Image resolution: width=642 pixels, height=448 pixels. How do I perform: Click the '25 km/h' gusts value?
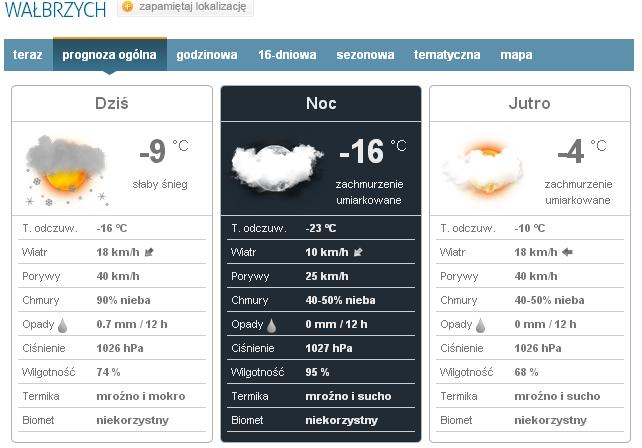(327, 276)
